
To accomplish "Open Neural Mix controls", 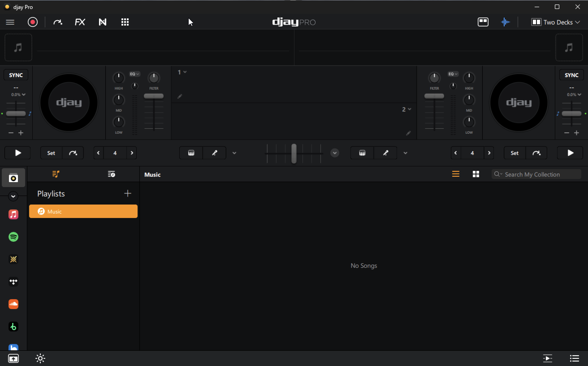I will (103, 22).
